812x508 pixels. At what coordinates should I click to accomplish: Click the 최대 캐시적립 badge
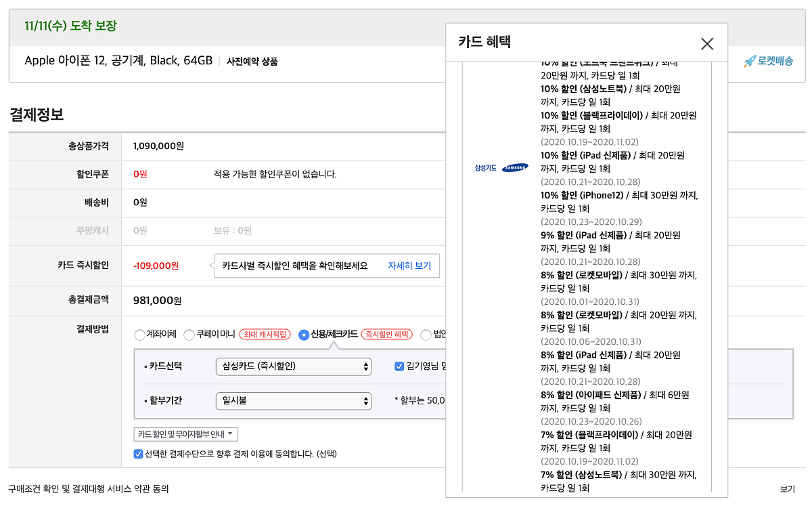pyautogui.click(x=265, y=335)
